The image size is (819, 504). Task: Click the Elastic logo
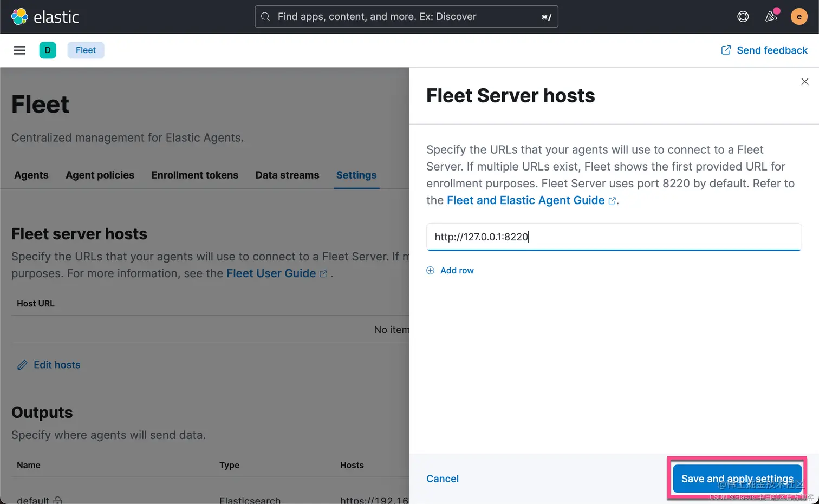(45, 17)
